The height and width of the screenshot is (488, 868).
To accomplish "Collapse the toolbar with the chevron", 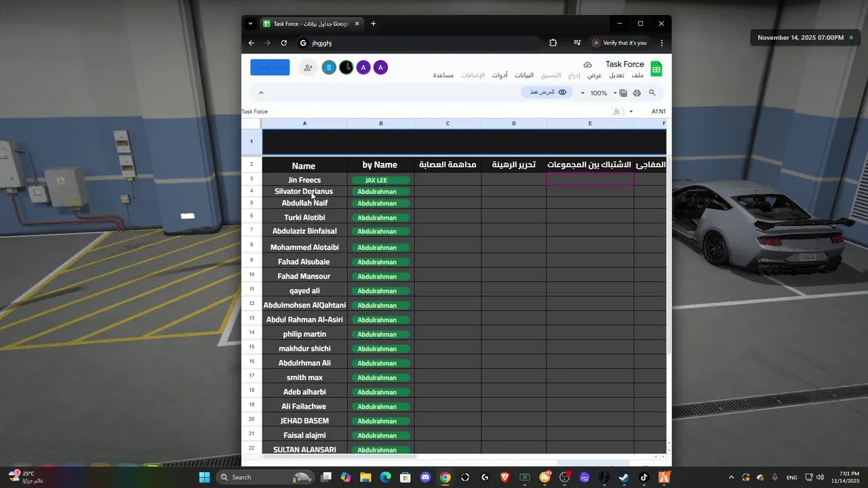I will coord(261,93).
